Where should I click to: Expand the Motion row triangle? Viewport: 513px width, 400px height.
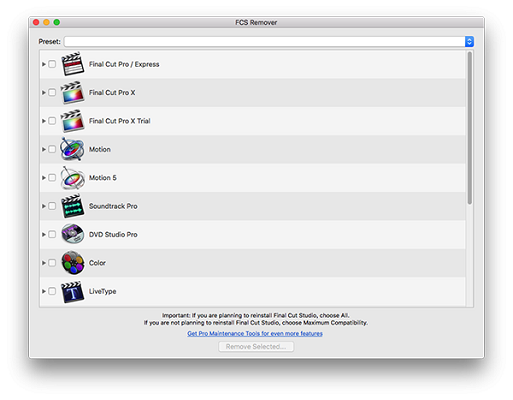44,149
